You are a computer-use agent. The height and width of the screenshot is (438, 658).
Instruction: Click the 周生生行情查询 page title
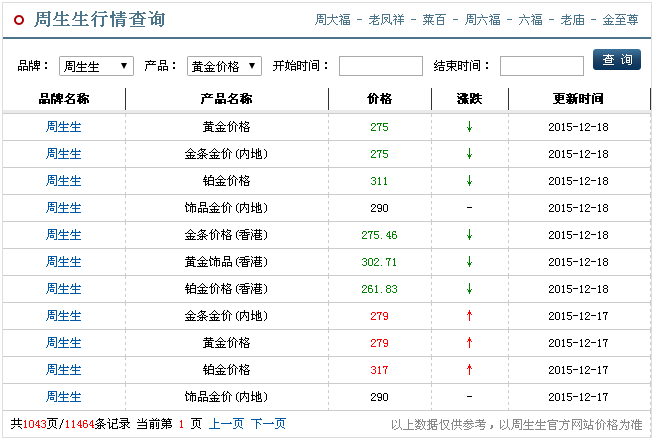100,19
